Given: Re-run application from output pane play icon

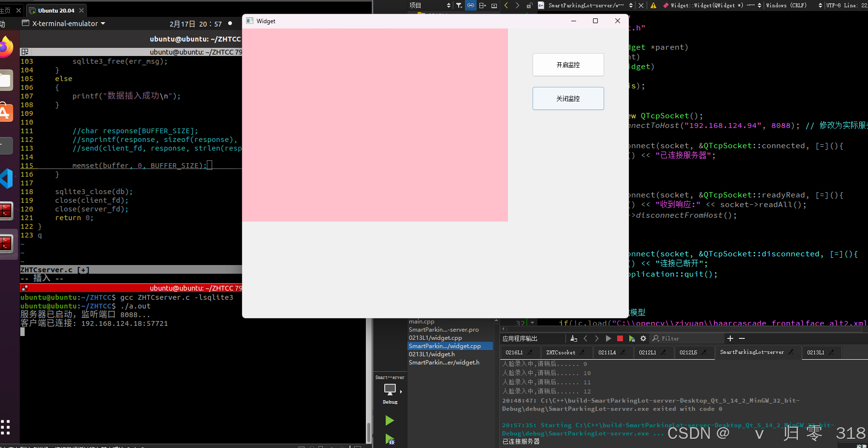Looking at the screenshot, I should click(608, 338).
